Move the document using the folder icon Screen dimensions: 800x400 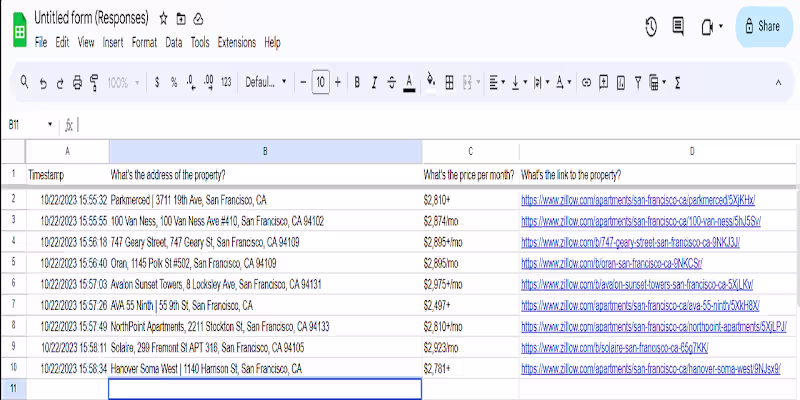pos(181,19)
